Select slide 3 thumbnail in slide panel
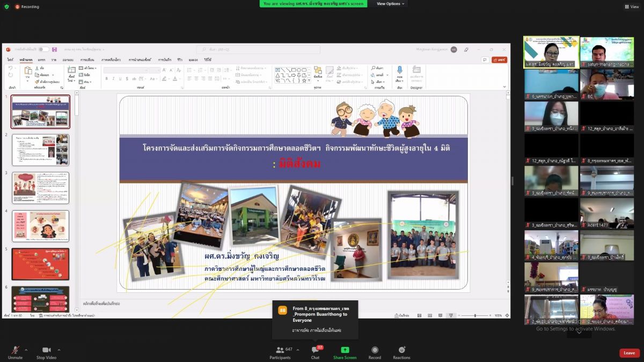This screenshot has width=644, height=362. (41, 188)
